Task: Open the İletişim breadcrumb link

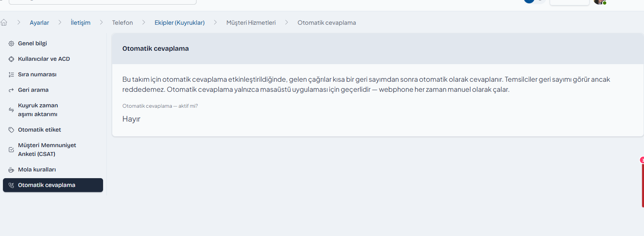Action: pyautogui.click(x=80, y=23)
